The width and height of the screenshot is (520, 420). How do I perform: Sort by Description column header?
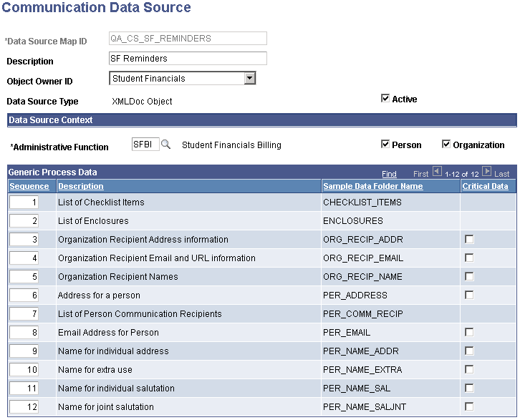[81, 186]
